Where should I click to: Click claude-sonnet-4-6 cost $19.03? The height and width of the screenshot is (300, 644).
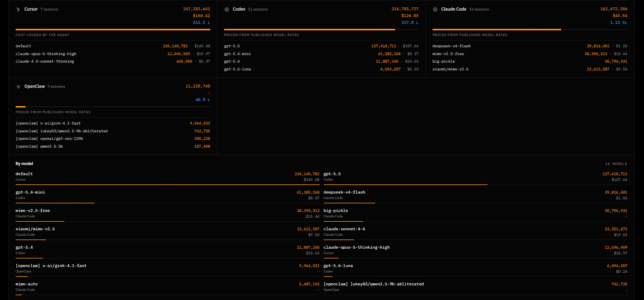(621, 235)
